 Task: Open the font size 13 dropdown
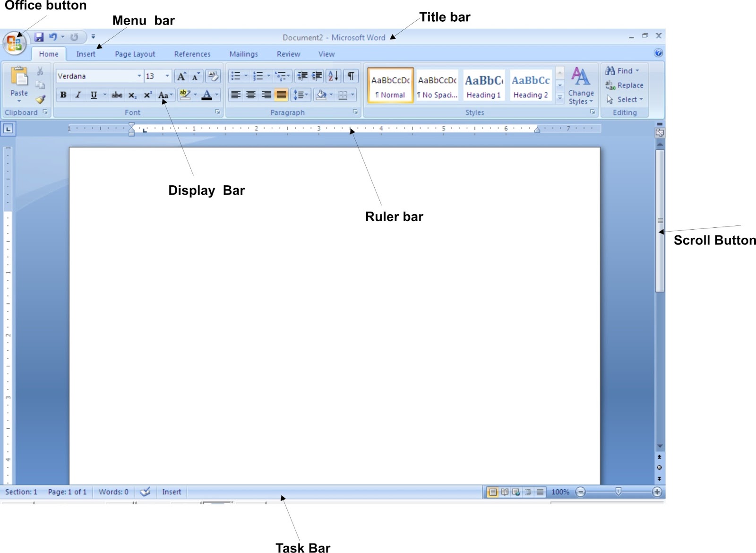tap(167, 76)
